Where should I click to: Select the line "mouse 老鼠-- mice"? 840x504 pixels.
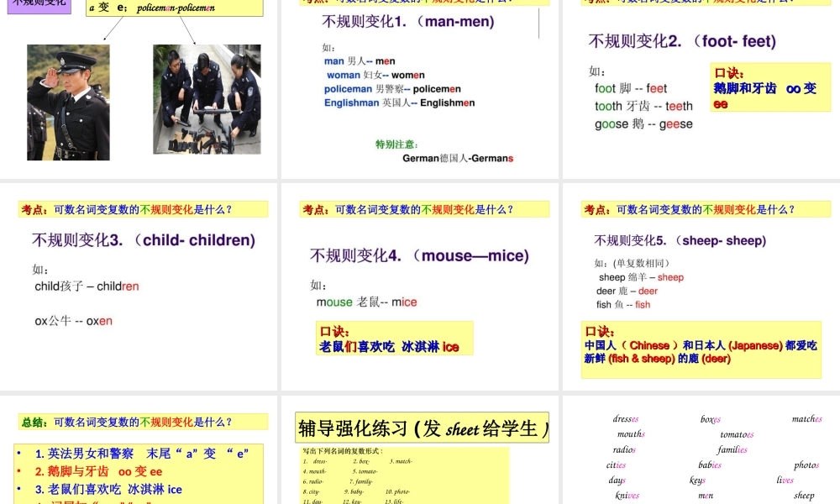coord(366,302)
